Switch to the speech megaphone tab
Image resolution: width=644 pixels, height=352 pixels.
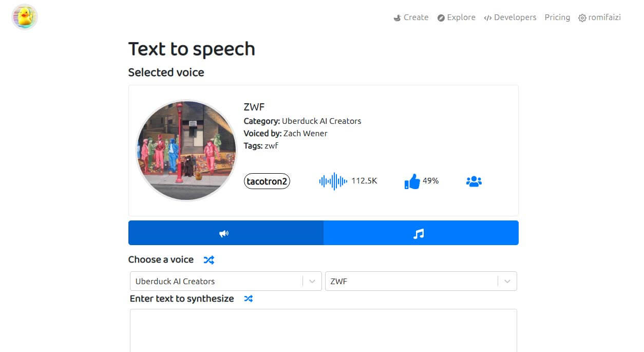(226, 233)
